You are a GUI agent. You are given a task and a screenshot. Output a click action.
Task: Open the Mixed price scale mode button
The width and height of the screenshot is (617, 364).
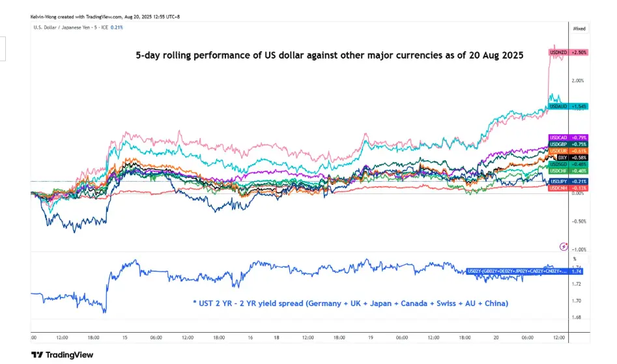click(x=579, y=29)
